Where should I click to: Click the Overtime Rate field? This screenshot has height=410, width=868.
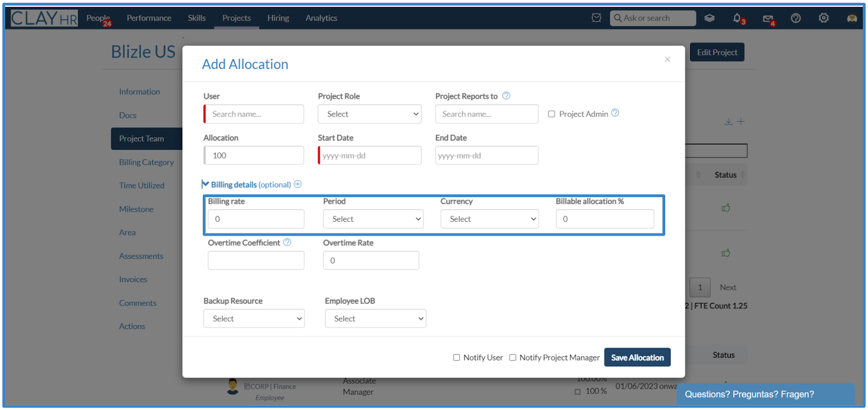tap(371, 260)
